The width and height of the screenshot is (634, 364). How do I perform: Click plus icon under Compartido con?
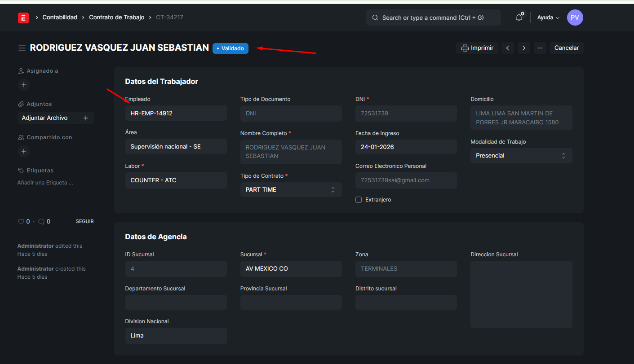coord(24,151)
